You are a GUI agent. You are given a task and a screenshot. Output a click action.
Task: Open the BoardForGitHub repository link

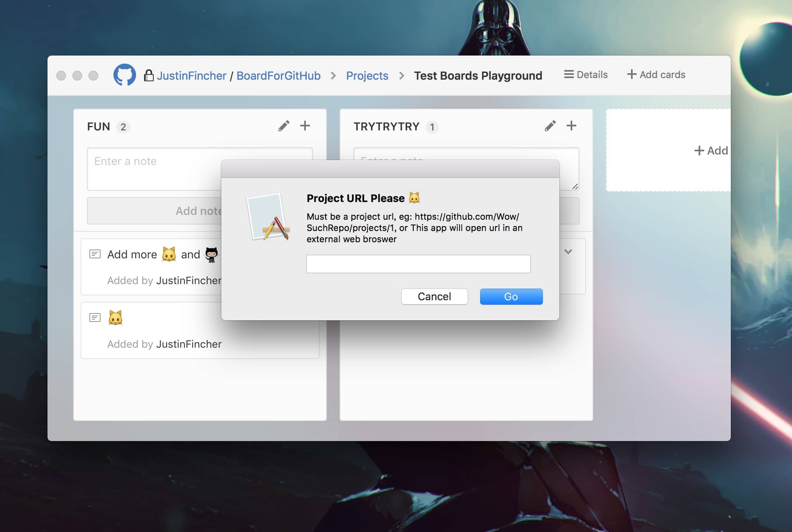point(278,76)
